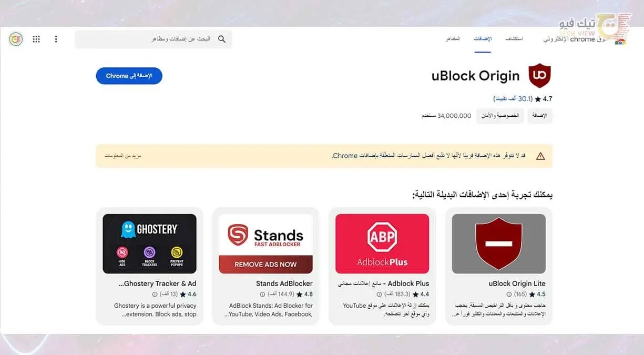This screenshot has height=355, width=644.
Task: Click the مزيد من المعلومات link in the banner
Action: [x=123, y=156]
